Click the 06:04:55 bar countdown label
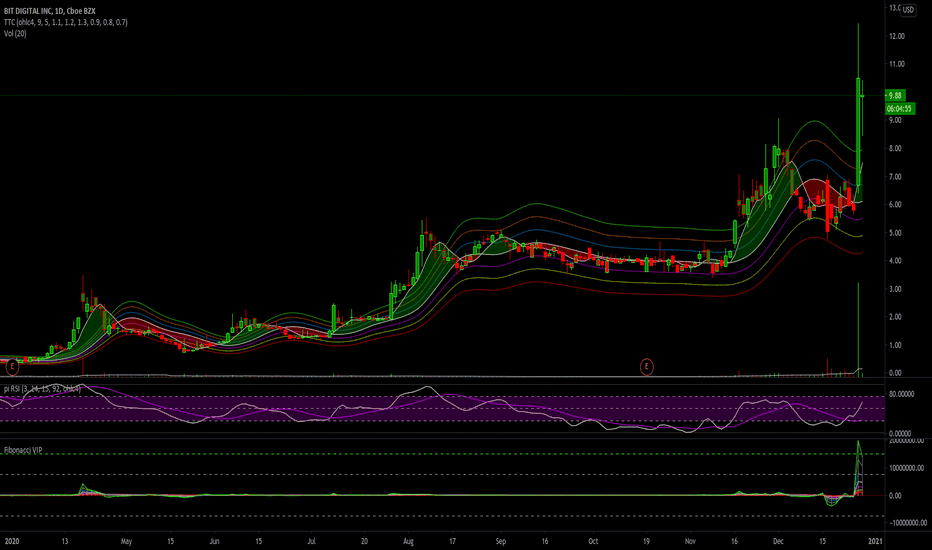This screenshot has height=550, width=932. tap(899, 109)
